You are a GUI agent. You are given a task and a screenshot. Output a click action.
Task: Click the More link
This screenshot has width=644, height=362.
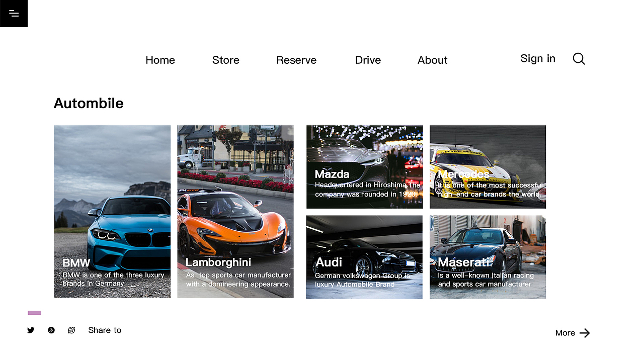click(565, 333)
